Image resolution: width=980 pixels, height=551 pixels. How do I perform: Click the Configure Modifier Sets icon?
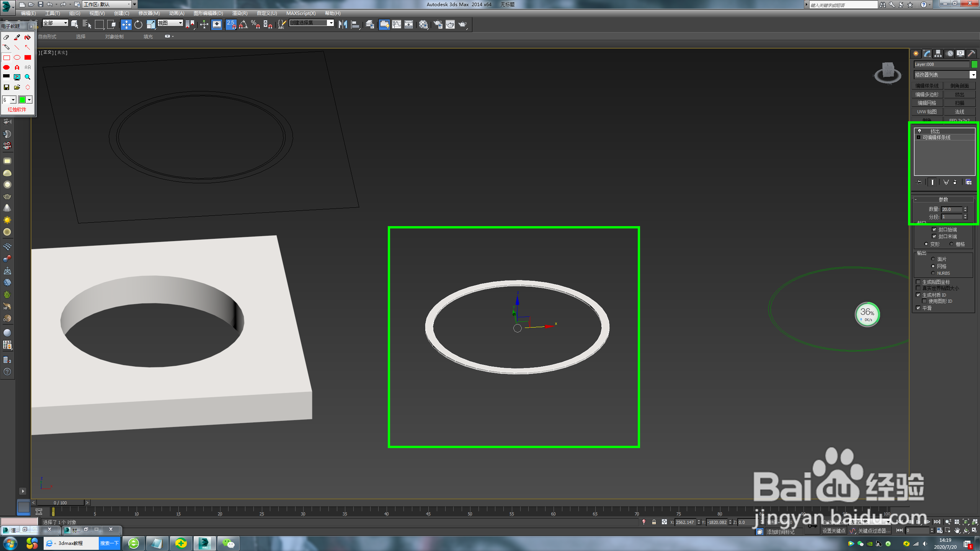(969, 182)
